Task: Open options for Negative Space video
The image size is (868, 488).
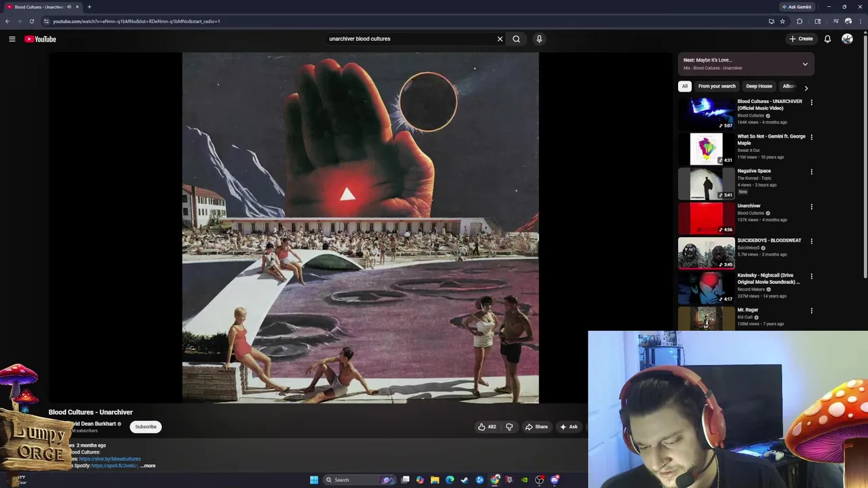Action: (811, 171)
